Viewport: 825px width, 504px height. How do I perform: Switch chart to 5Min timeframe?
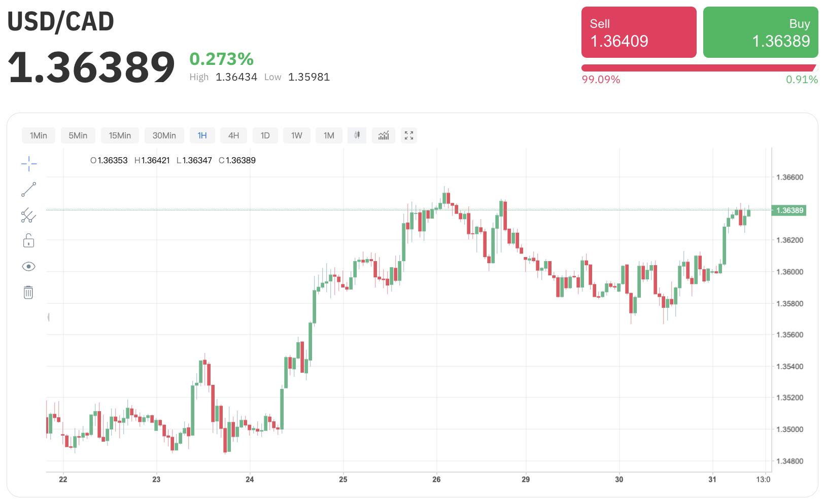pyautogui.click(x=78, y=135)
